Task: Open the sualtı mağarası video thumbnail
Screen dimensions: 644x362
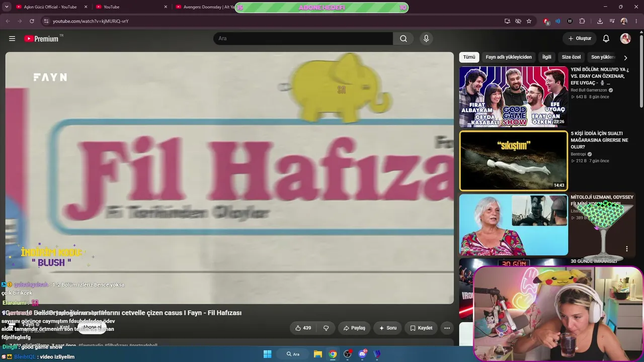Action: tap(513, 161)
